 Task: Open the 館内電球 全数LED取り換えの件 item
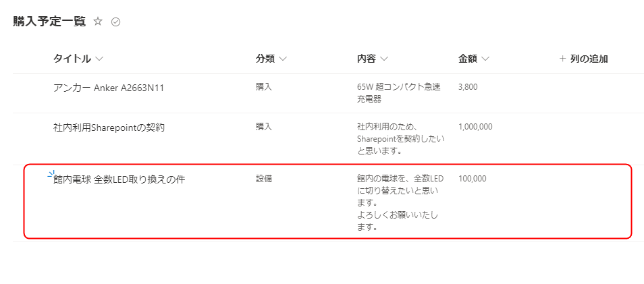point(119,179)
